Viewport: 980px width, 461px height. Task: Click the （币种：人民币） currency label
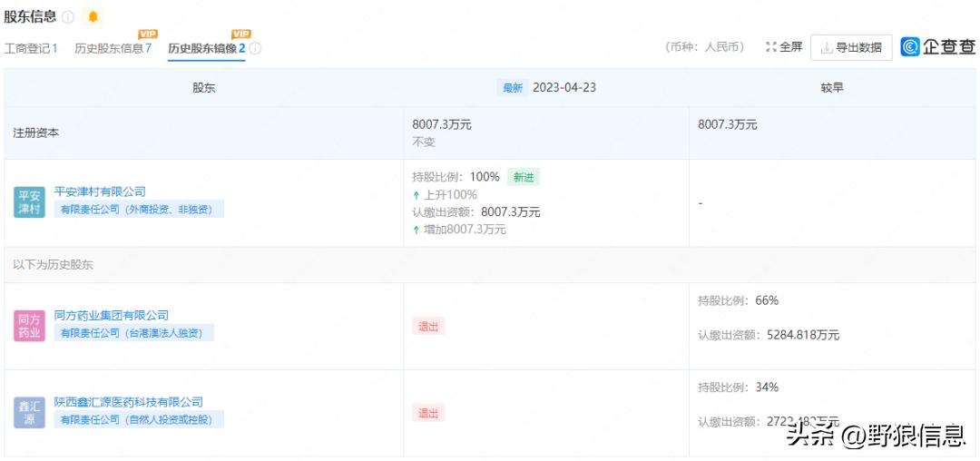tap(705, 47)
